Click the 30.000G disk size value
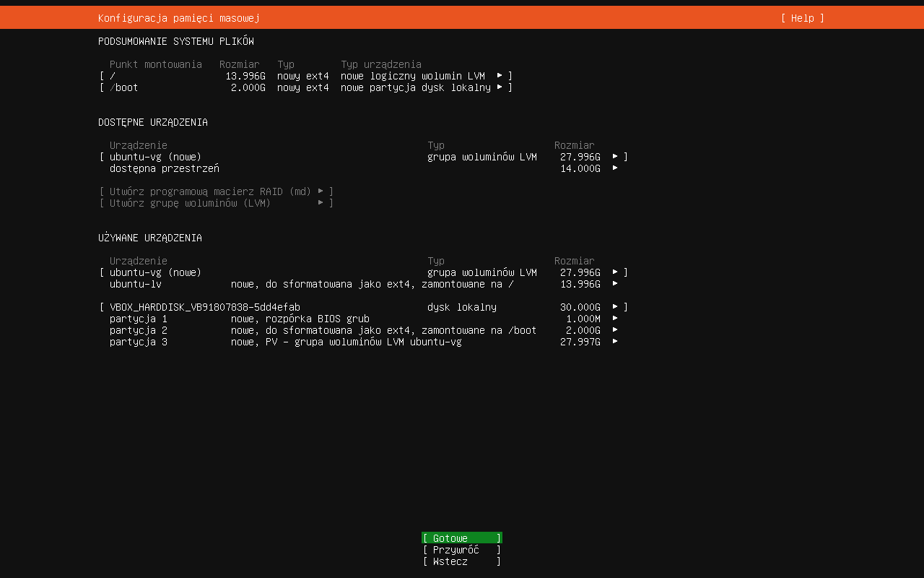The image size is (924, 578). click(x=580, y=307)
